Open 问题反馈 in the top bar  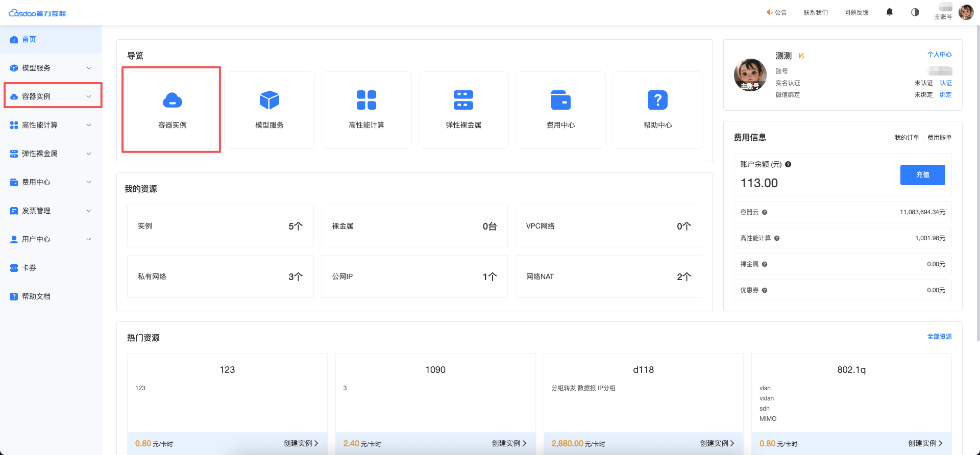pos(856,13)
